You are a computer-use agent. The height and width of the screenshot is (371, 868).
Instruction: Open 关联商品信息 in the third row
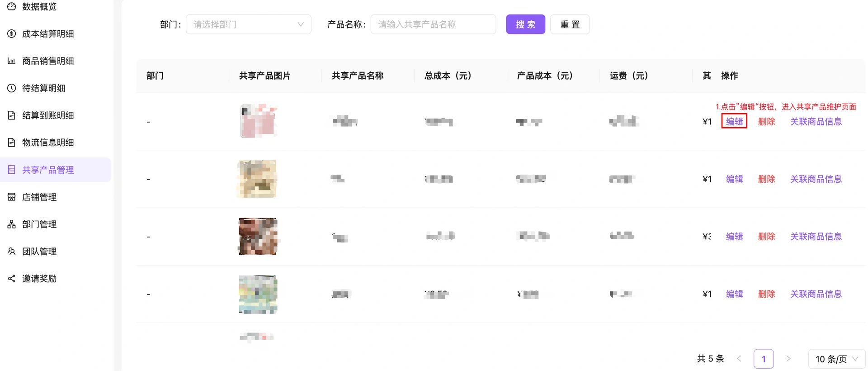pos(816,236)
